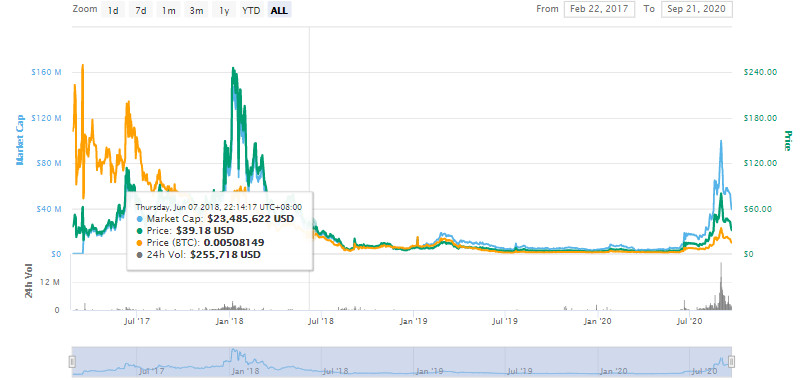Click the Jan '19 x-axis label
This screenshot has height=380, width=800.
(x=414, y=321)
